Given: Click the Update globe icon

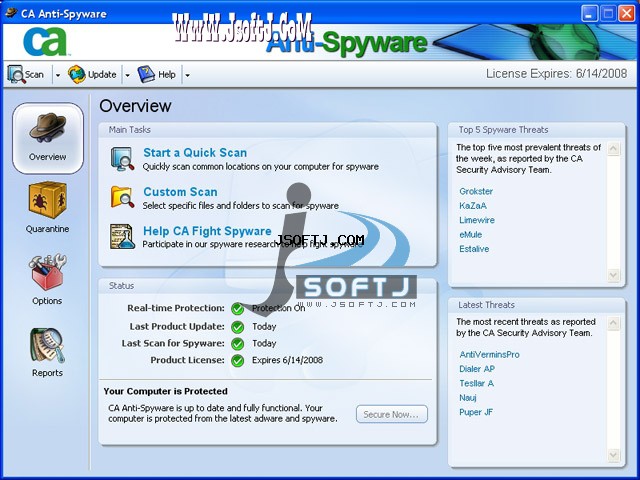Looking at the screenshot, I should [x=76, y=74].
